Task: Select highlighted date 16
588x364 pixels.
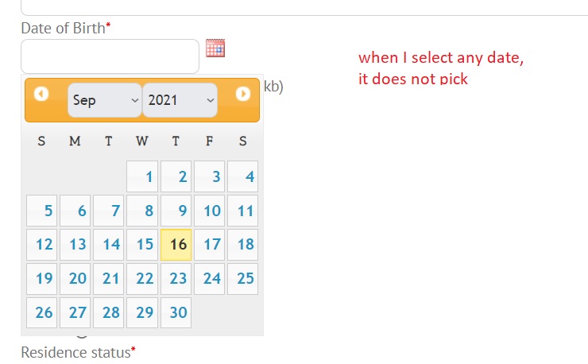Action: tap(176, 245)
